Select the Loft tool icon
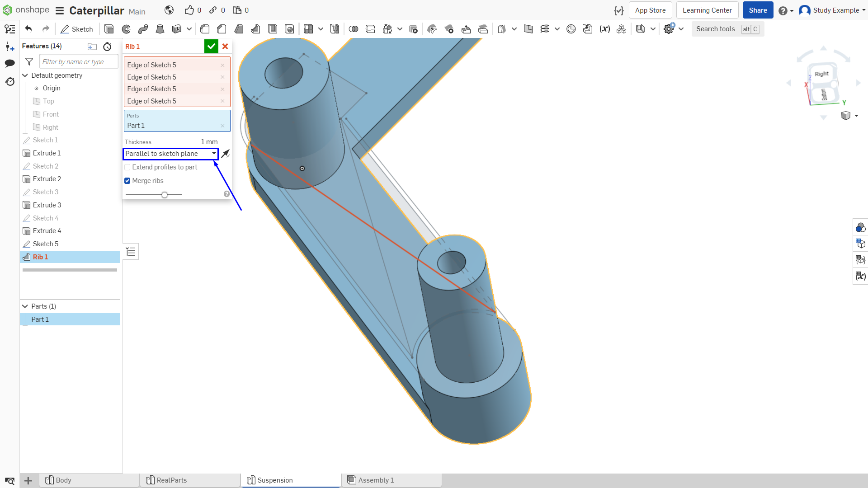The image size is (868, 488). point(160,29)
